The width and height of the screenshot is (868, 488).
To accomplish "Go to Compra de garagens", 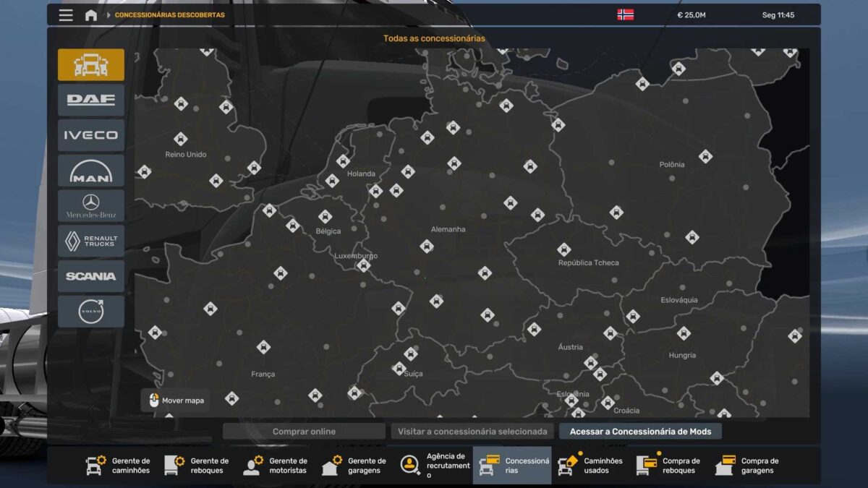I will click(x=748, y=466).
